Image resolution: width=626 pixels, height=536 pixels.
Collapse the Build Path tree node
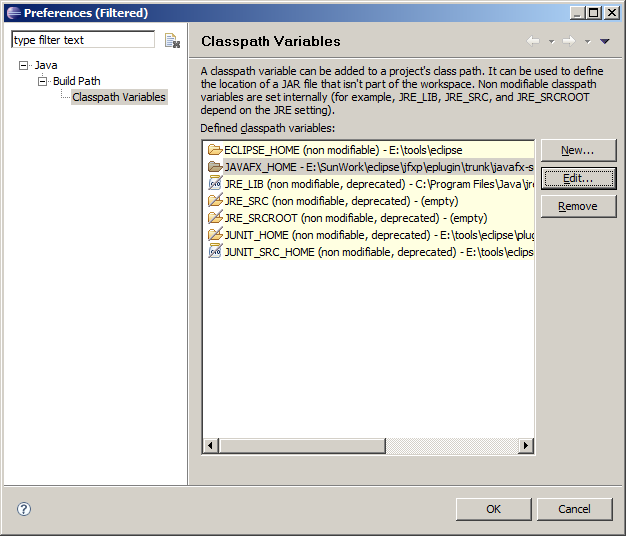pyautogui.click(x=43, y=82)
